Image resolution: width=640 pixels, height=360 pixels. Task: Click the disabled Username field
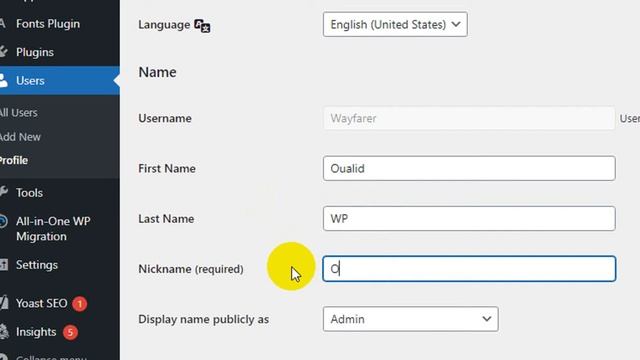(x=469, y=118)
